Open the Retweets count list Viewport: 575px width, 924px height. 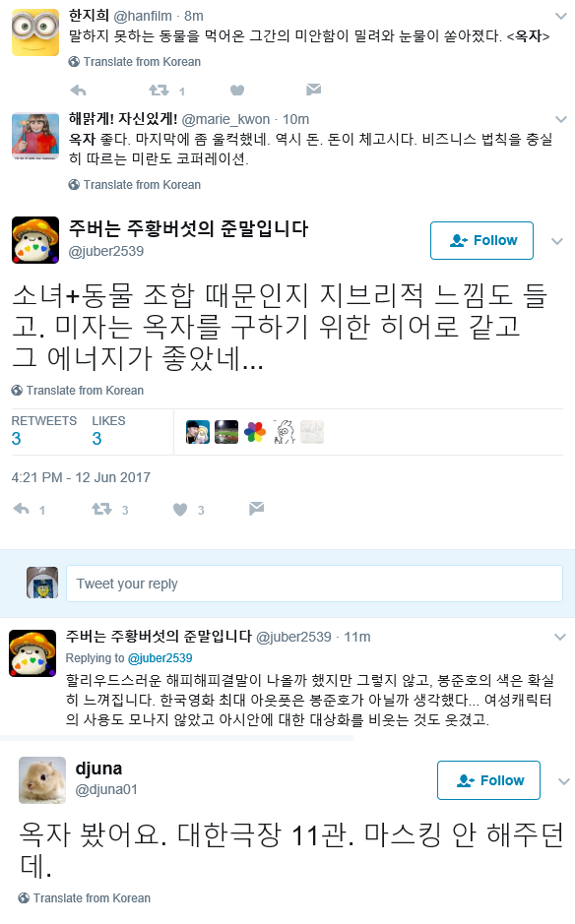coord(43,431)
